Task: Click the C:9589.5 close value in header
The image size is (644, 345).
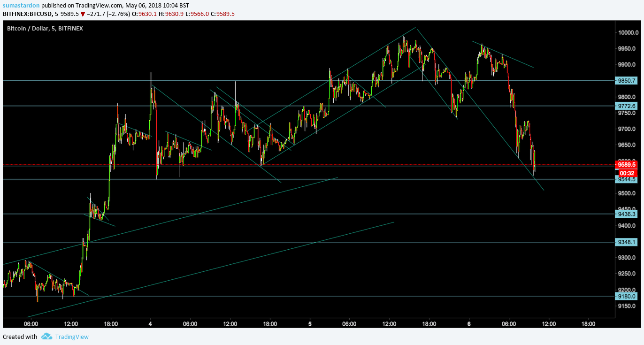Action: (222, 14)
